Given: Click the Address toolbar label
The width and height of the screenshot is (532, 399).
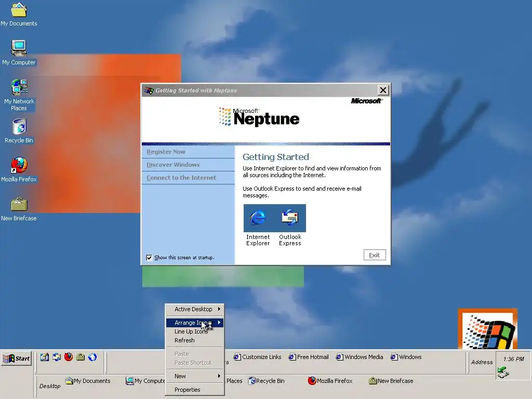Looking at the screenshot, I should 482,362.
